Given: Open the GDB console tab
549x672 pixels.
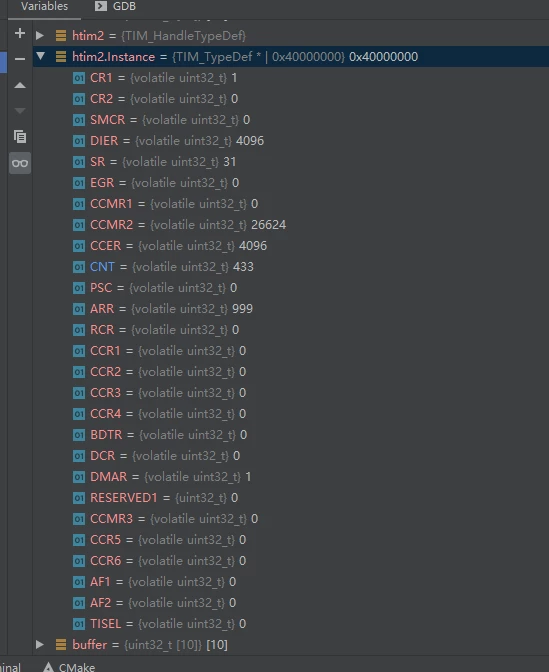Looking at the screenshot, I should pyautogui.click(x=115, y=6).
